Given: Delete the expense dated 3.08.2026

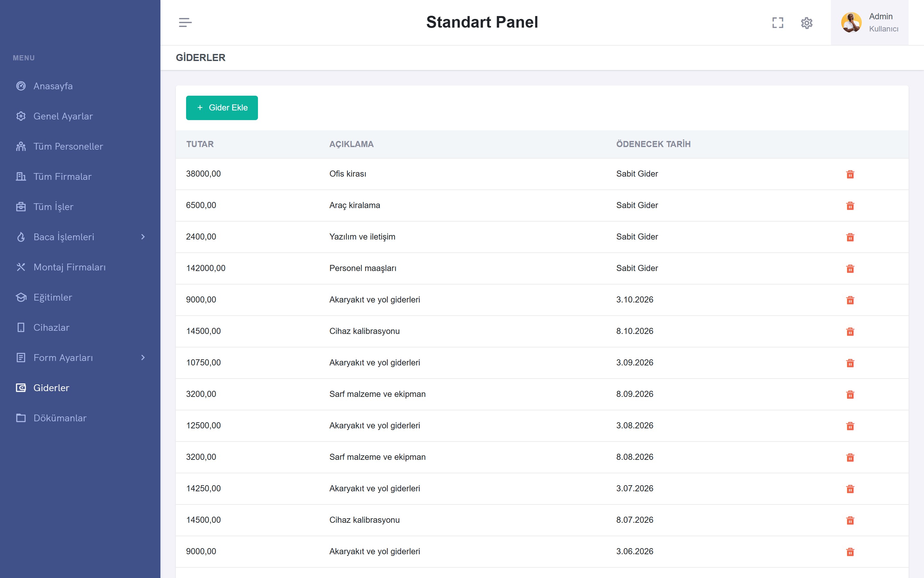Looking at the screenshot, I should pos(850,426).
